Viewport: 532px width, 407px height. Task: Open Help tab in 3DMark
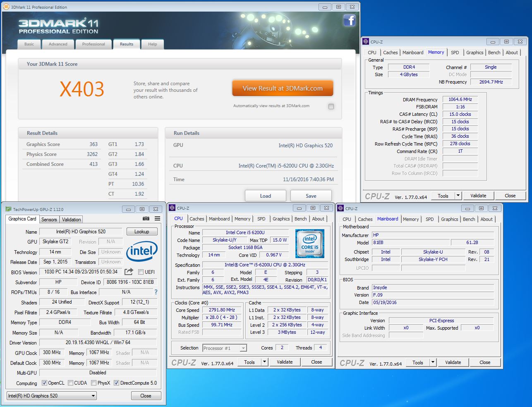click(153, 44)
